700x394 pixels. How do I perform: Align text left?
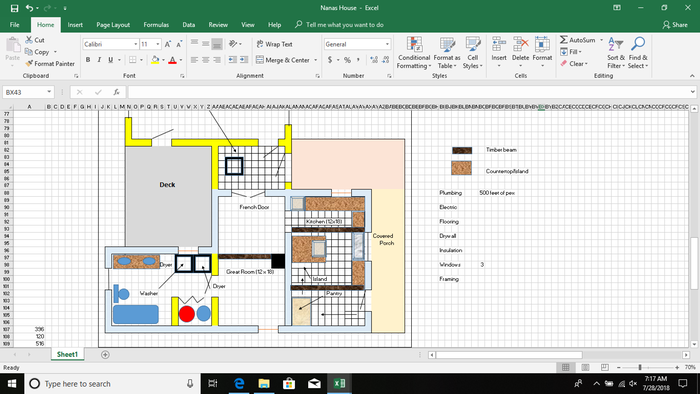194,60
